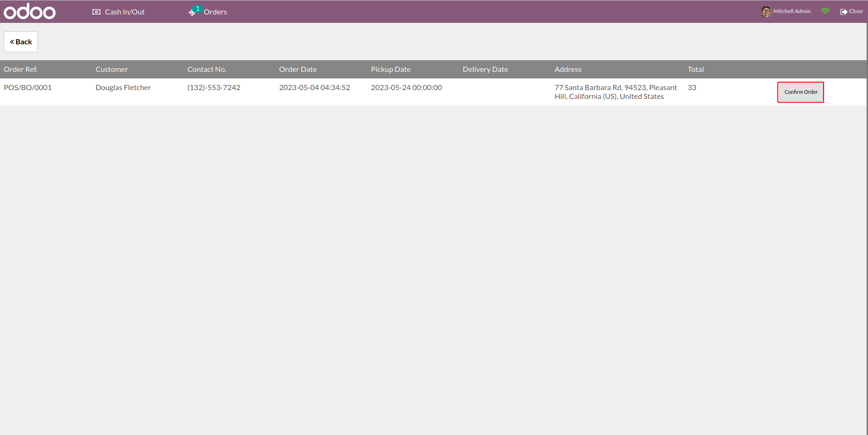Screen dimensions: 868x435
Task: Click the Order Date column header
Action: click(x=298, y=70)
